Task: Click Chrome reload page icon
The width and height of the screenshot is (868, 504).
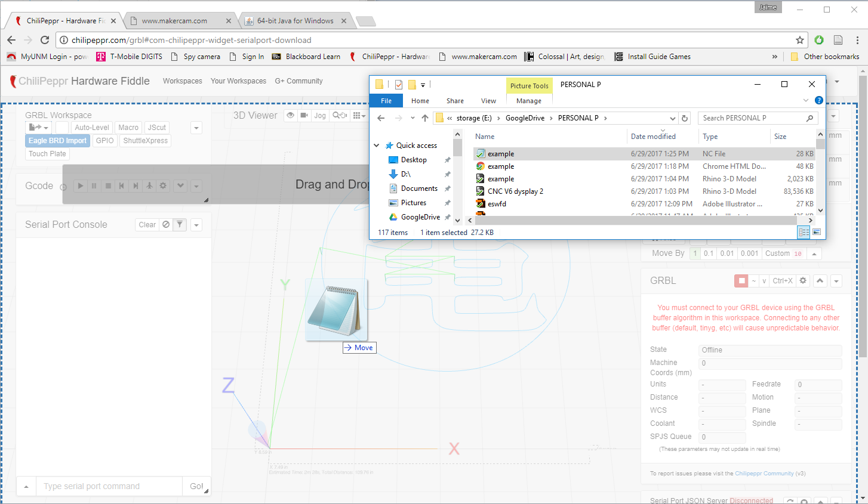Action: click(x=45, y=40)
